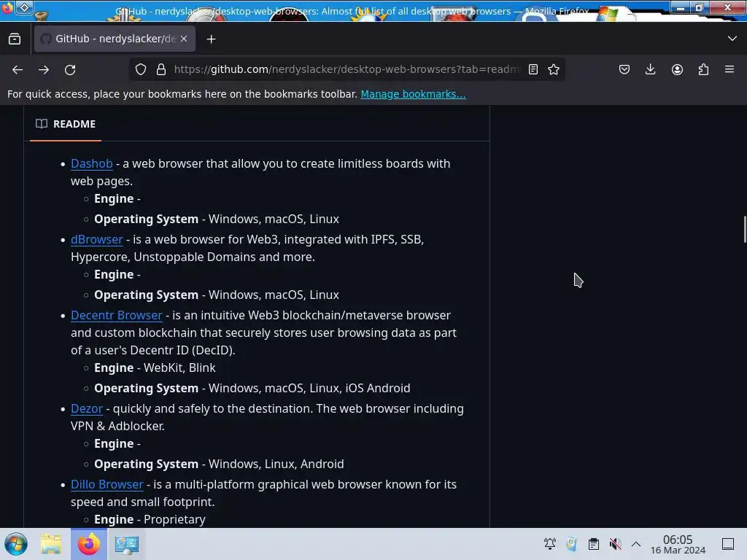The width and height of the screenshot is (747, 560).
Task: Click 'Engine - Proprietary' text
Action: click(150, 519)
